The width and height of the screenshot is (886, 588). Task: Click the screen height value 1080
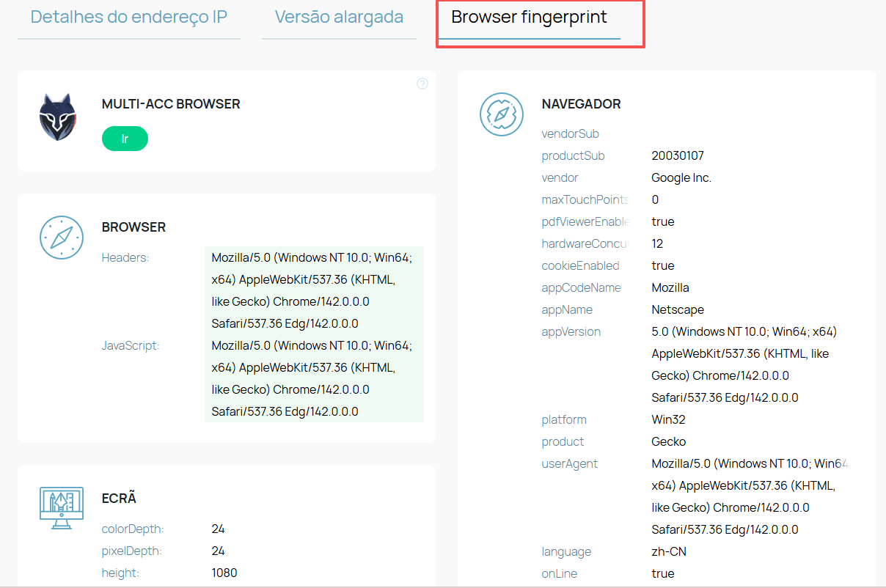pyautogui.click(x=224, y=573)
